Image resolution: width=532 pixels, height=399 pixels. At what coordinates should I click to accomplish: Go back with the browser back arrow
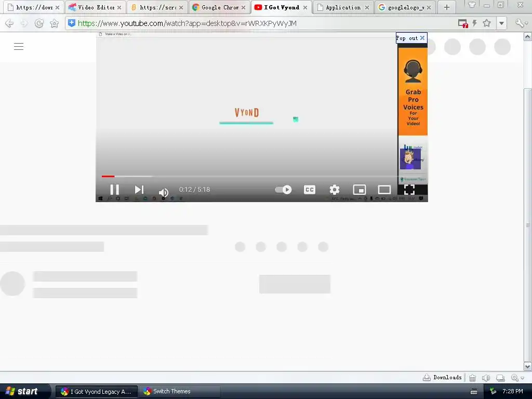9,23
